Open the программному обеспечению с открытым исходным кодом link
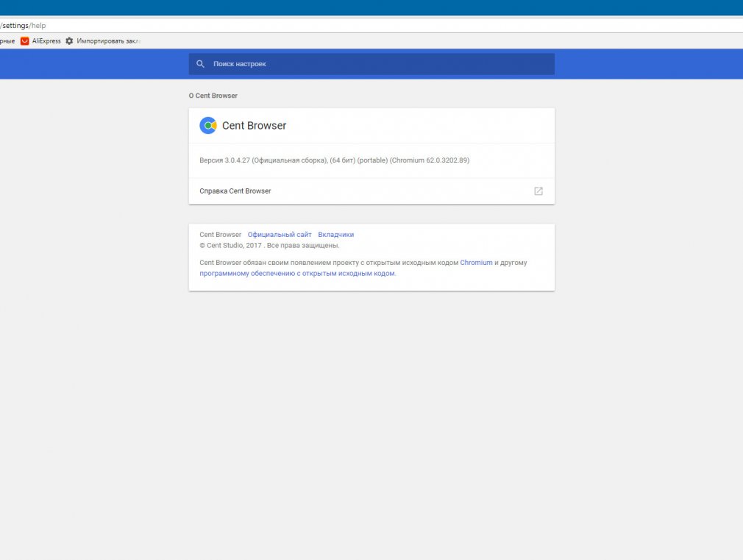 297,274
